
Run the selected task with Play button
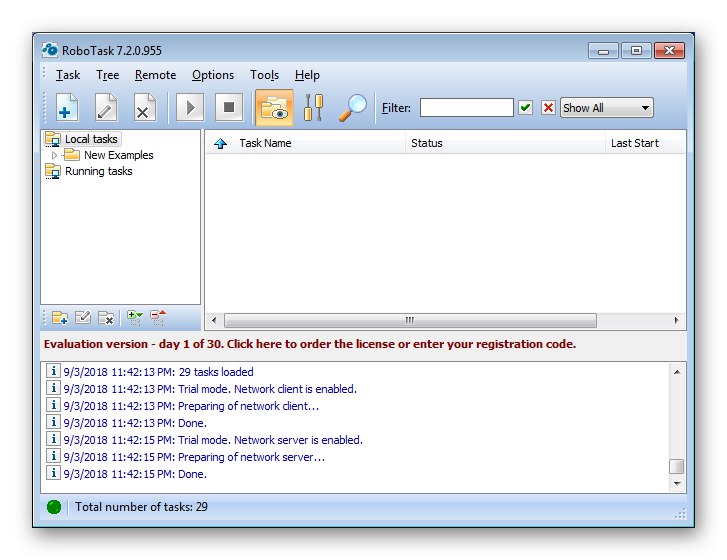click(x=190, y=108)
